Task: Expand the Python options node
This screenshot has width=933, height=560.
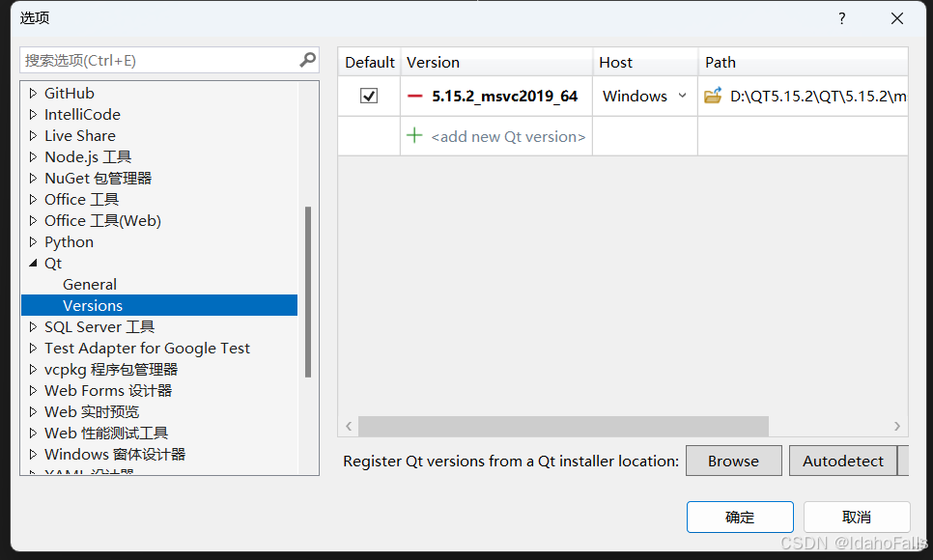Action: click(x=33, y=241)
